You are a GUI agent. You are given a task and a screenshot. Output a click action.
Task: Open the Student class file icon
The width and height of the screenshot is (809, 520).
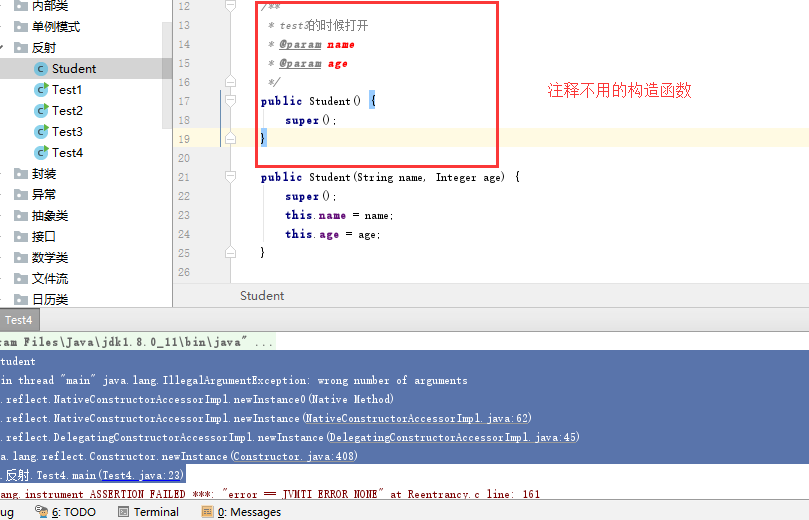[41, 69]
